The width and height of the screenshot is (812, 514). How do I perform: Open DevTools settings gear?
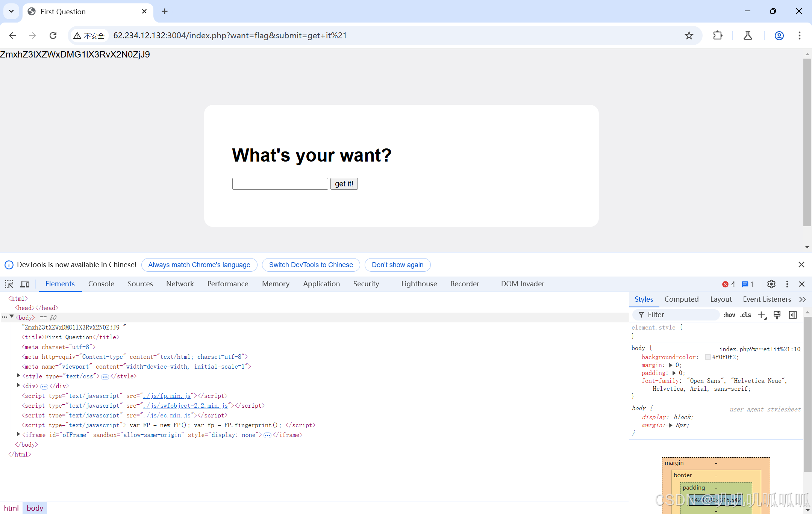771,284
